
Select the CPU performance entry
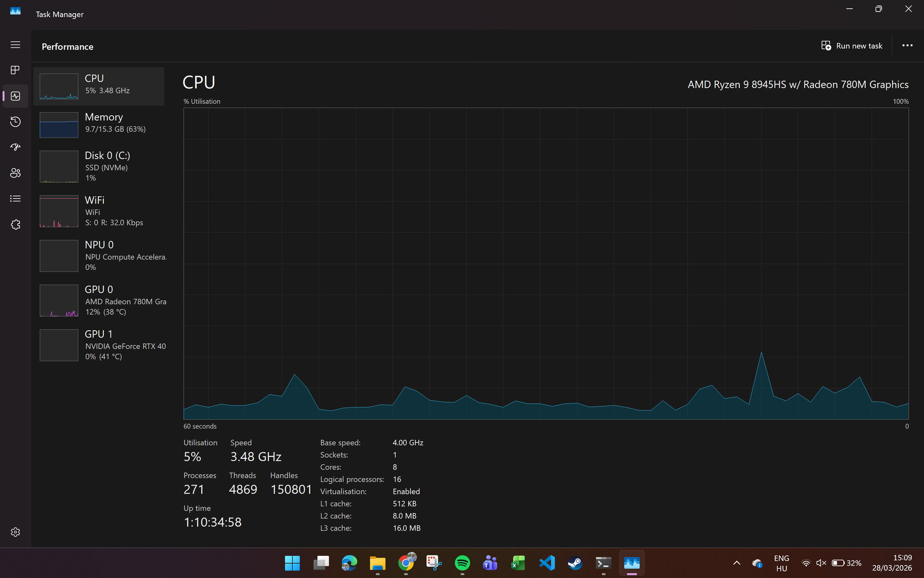point(99,86)
